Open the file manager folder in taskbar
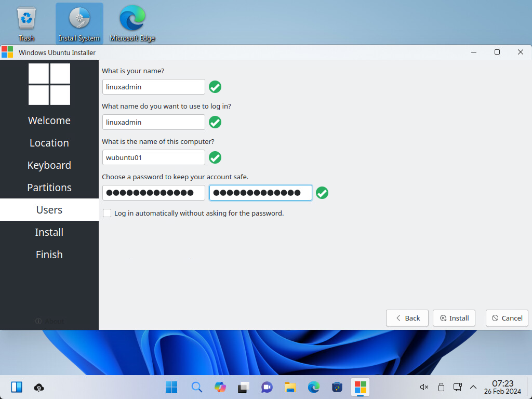The height and width of the screenshot is (399, 532). click(x=290, y=387)
